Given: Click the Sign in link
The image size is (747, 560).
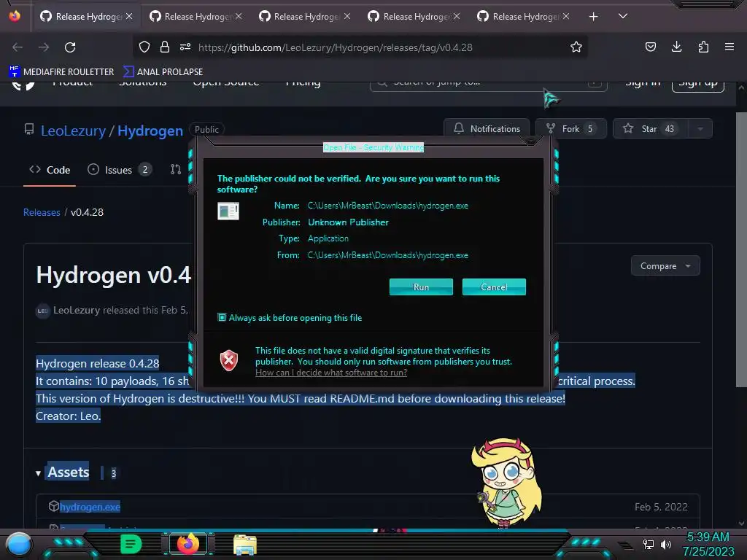Looking at the screenshot, I should [x=643, y=84].
